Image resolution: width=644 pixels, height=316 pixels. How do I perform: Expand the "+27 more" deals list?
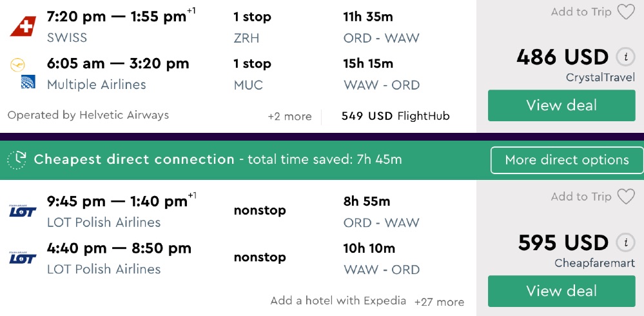[439, 302]
